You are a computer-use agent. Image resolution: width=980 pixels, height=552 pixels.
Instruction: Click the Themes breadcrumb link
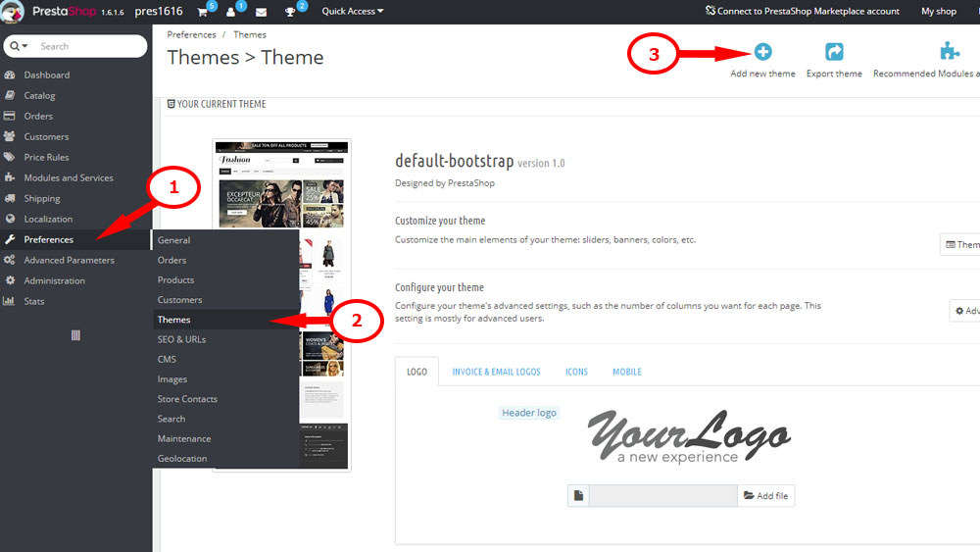click(x=250, y=35)
